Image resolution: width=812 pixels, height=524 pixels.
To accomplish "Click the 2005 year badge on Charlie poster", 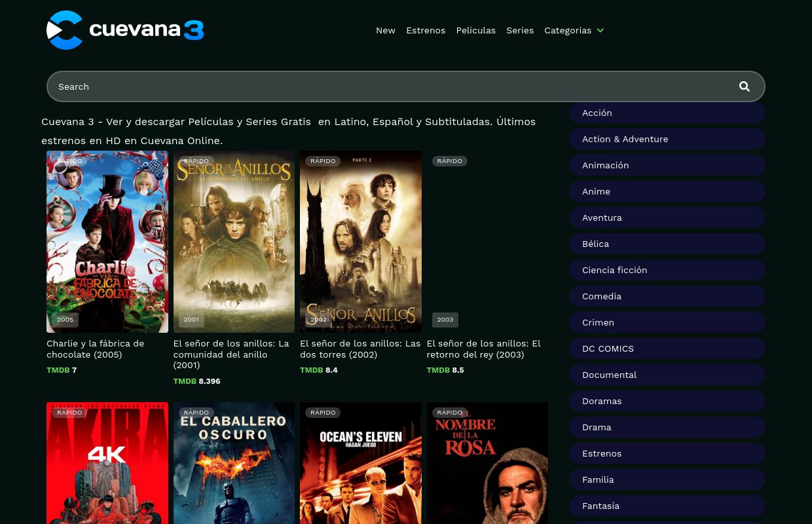I will click(x=65, y=320).
